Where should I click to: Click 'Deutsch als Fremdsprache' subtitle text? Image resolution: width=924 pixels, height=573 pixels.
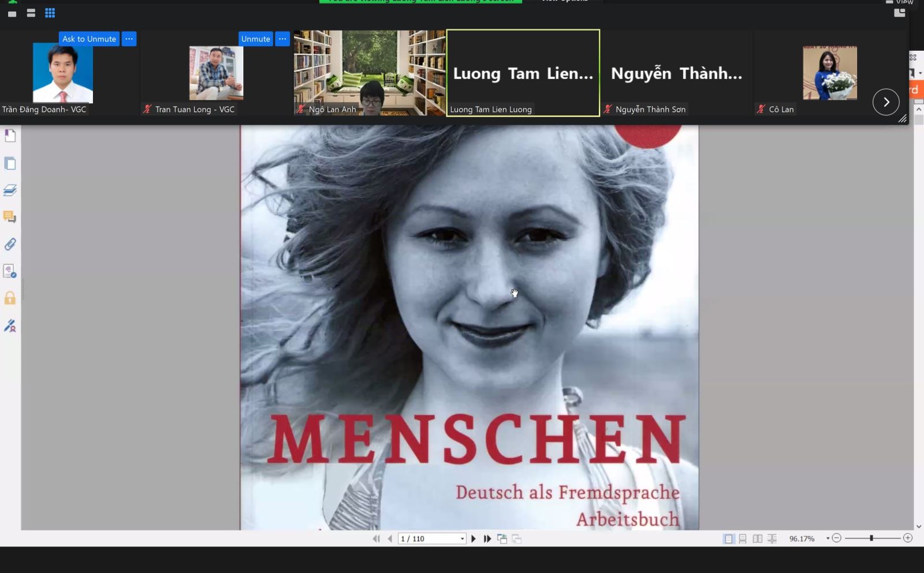(568, 493)
